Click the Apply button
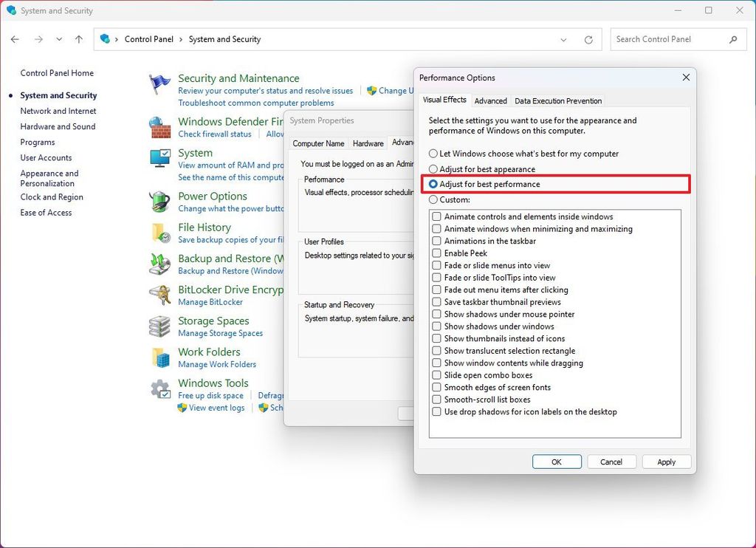 click(666, 461)
